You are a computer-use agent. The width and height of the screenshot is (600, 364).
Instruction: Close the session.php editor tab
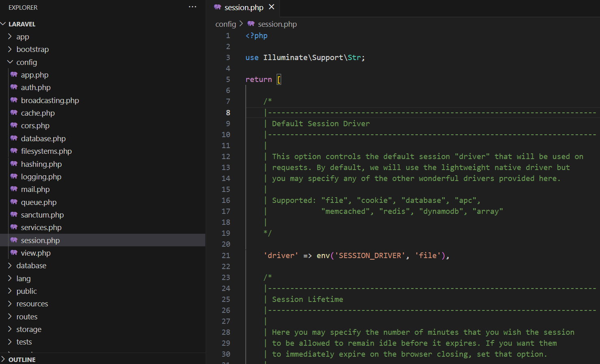[x=271, y=7]
